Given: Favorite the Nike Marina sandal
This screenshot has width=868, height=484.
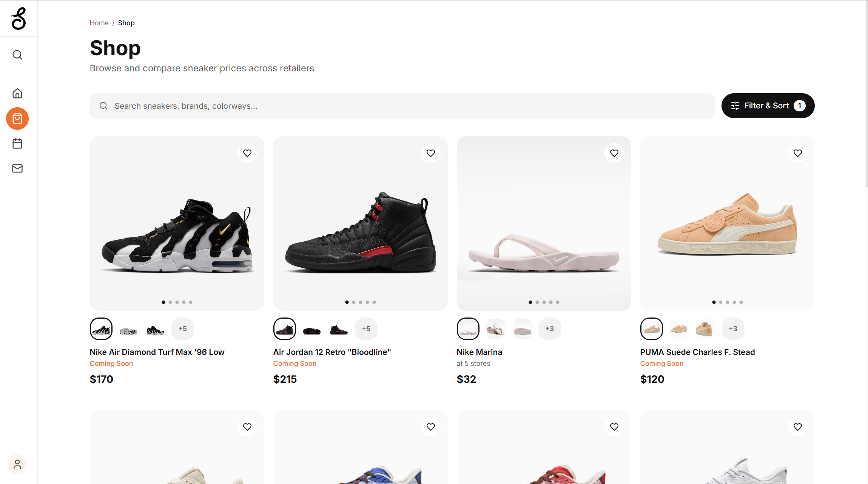Looking at the screenshot, I should pos(614,153).
